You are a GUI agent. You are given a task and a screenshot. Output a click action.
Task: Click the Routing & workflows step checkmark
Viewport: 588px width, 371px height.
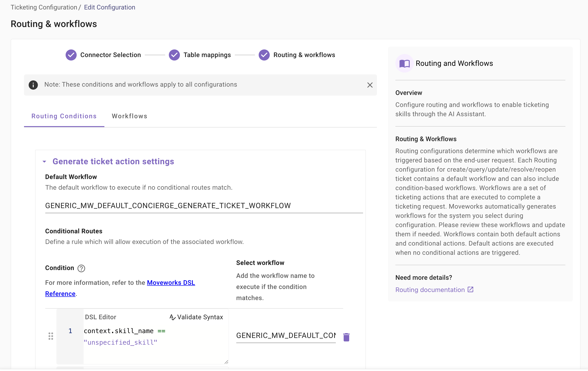[264, 55]
